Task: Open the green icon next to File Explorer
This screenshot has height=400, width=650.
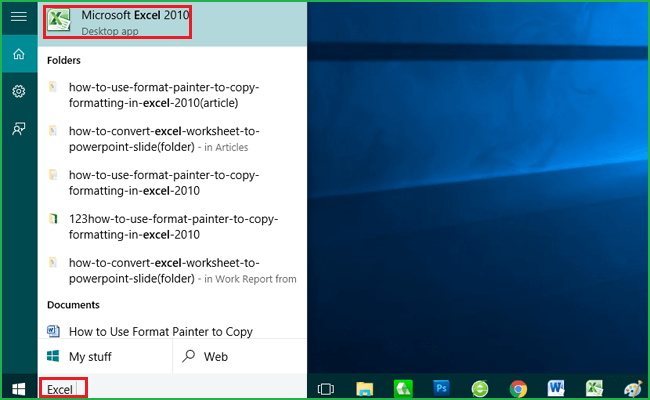Action: pos(403,388)
